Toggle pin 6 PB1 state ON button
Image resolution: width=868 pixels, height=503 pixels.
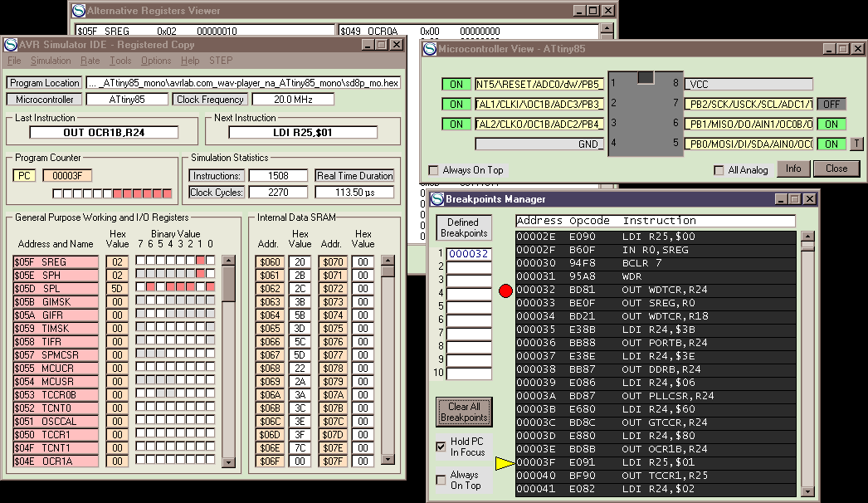pyautogui.click(x=831, y=124)
